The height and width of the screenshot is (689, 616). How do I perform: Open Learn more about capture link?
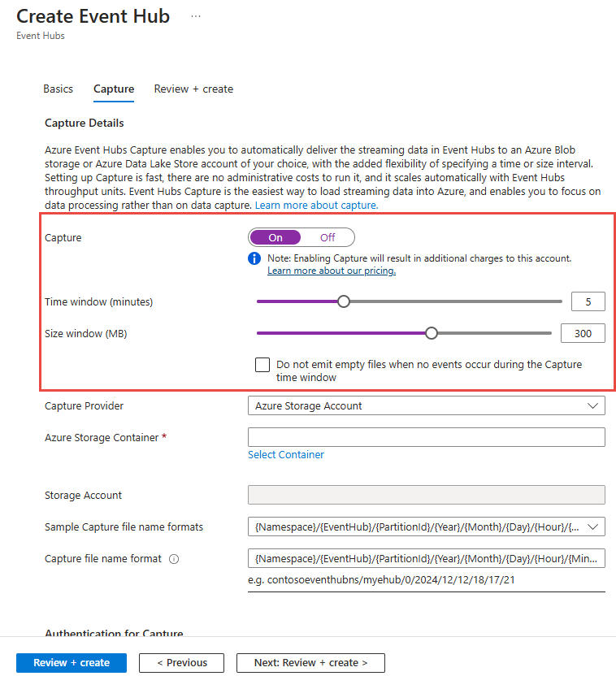point(316,206)
